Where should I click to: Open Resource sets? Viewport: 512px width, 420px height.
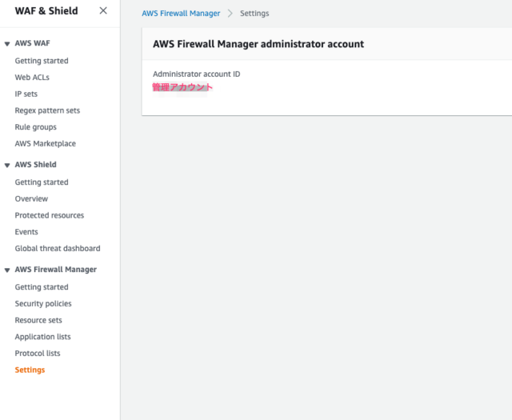tap(38, 320)
